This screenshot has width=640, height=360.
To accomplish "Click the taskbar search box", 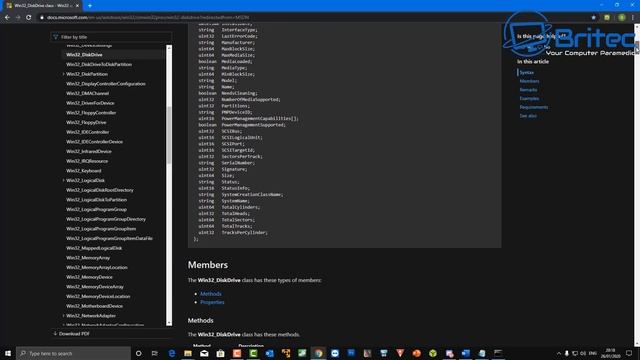I will [73, 353].
